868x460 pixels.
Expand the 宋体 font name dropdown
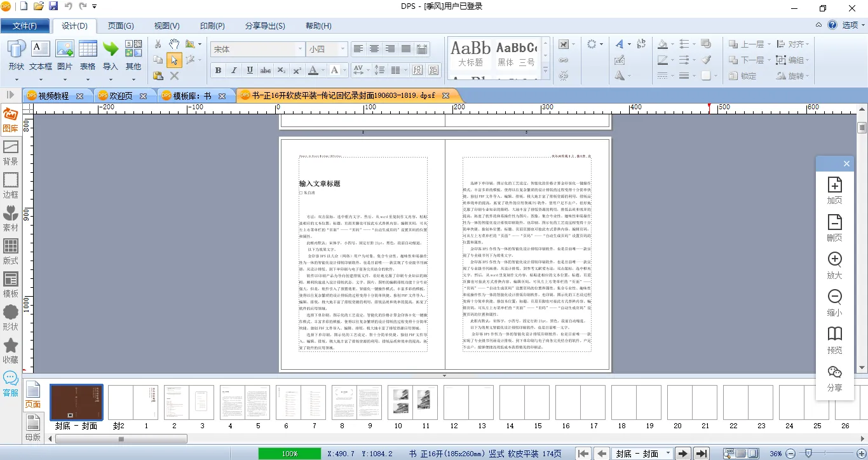click(x=300, y=49)
